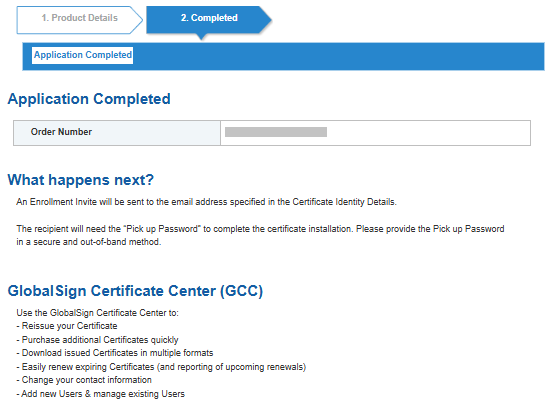Screen dimensions: 553x408
Task: Click 'Use the GlobalSign Certificate Center to' line
Action: point(97,313)
